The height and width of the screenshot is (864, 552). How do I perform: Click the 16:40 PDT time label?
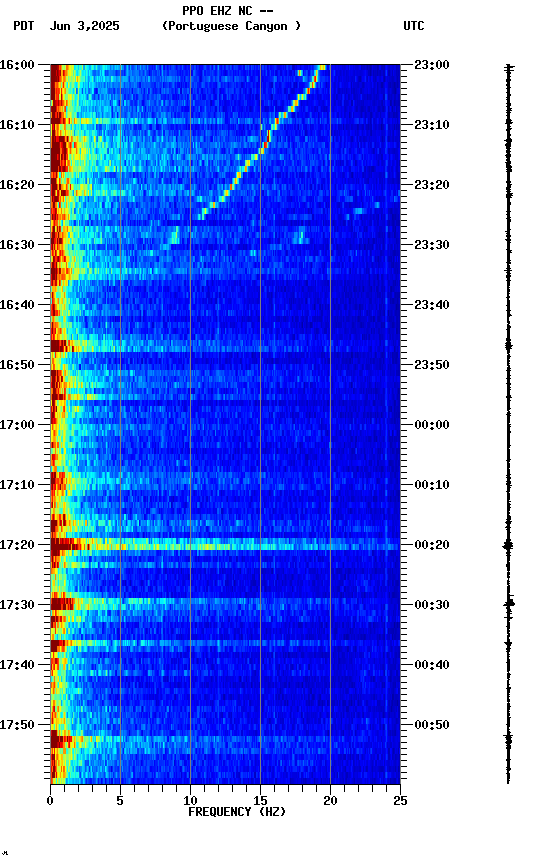click(x=17, y=305)
